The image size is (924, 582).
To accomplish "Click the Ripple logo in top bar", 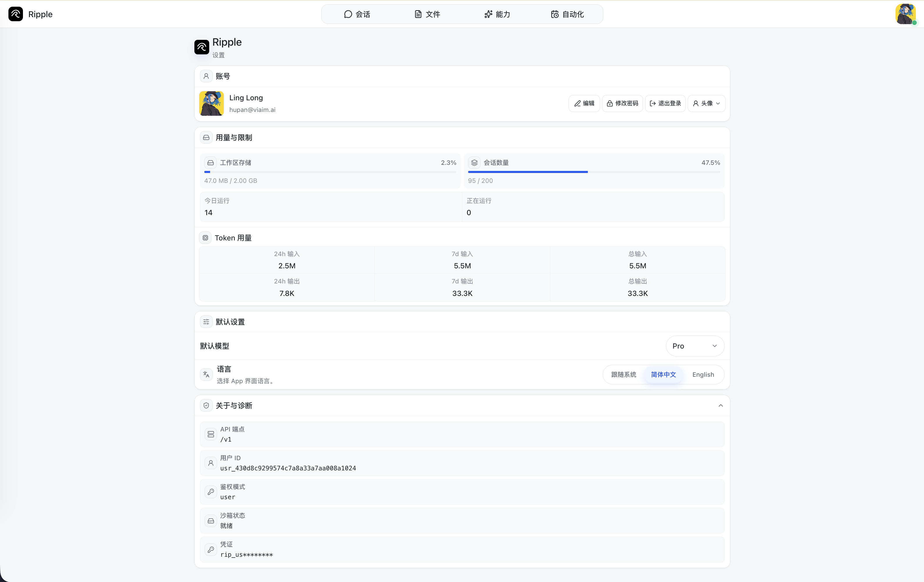I will coord(15,14).
